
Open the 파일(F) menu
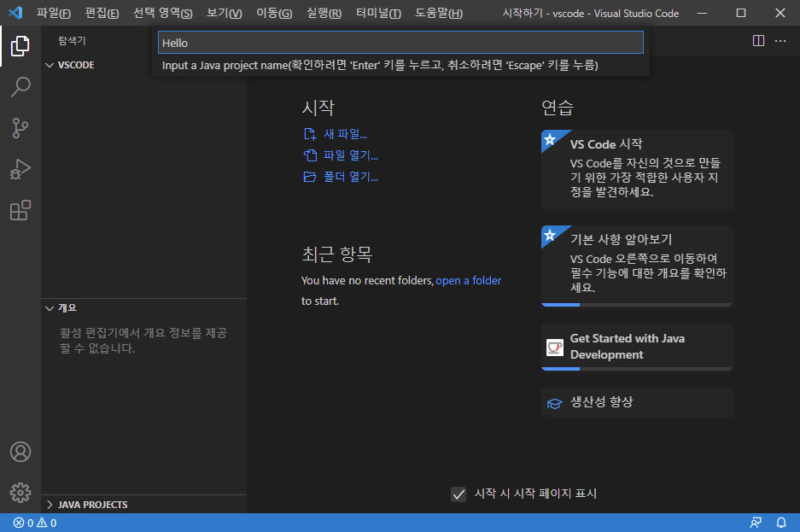point(54,14)
